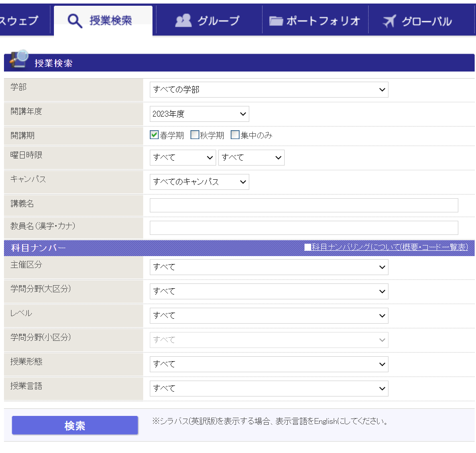Uncheck the 春学期 checkbox
This screenshot has height=453, width=476.
[x=154, y=135]
